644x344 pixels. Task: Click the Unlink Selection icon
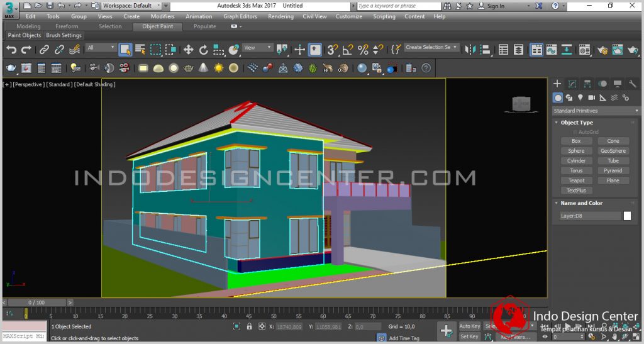click(59, 50)
